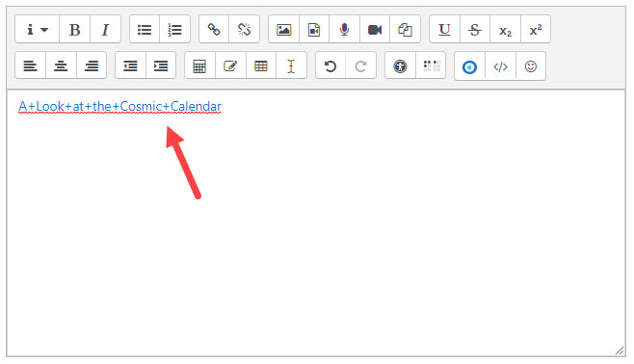Open the manage files icon

pyautogui.click(x=405, y=30)
